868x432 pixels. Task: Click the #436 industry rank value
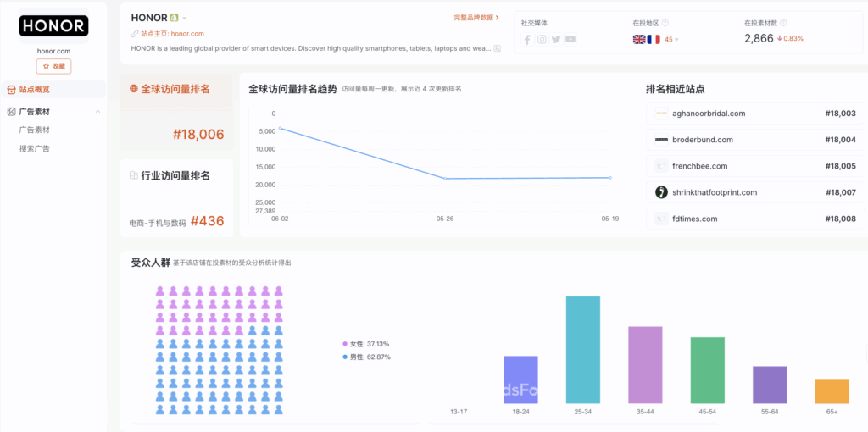207,221
